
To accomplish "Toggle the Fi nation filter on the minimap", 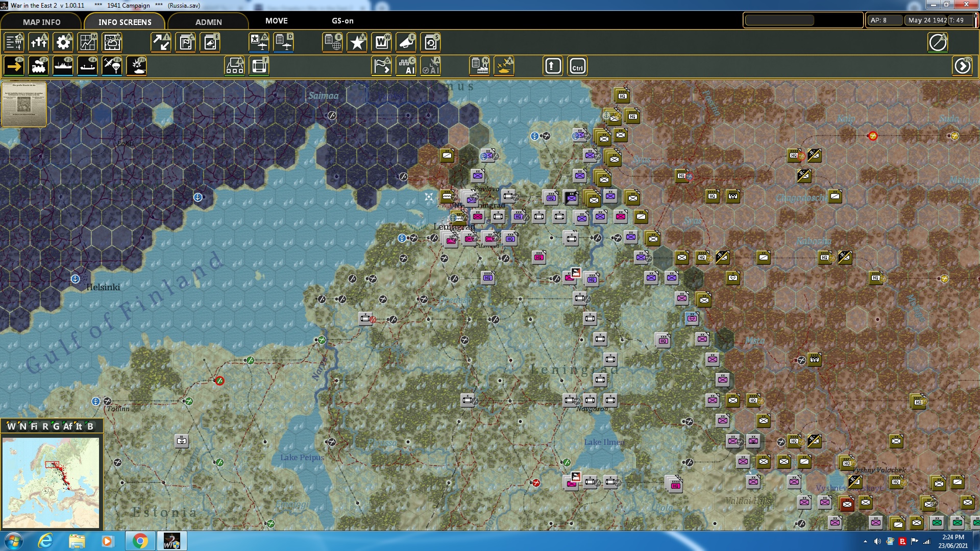I will (x=34, y=427).
